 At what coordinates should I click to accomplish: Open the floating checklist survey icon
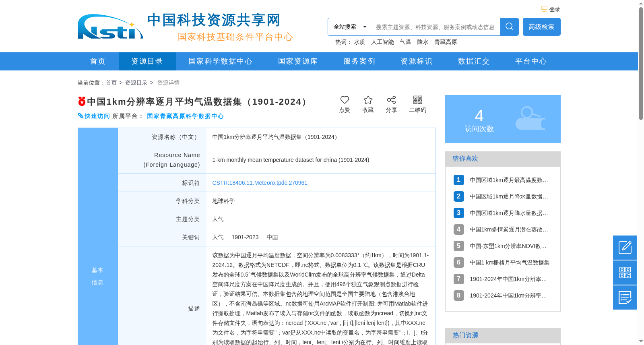coord(625,297)
